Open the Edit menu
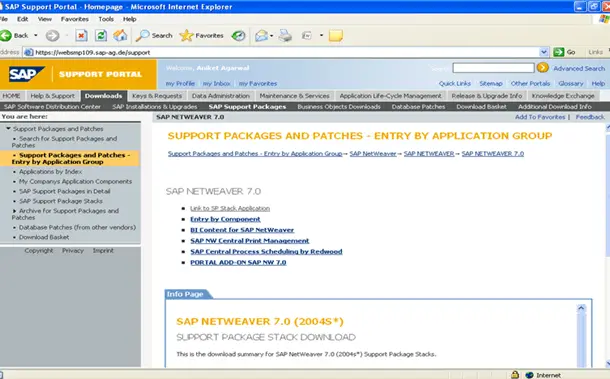The height and width of the screenshot is (379, 610). tap(22, 19)
